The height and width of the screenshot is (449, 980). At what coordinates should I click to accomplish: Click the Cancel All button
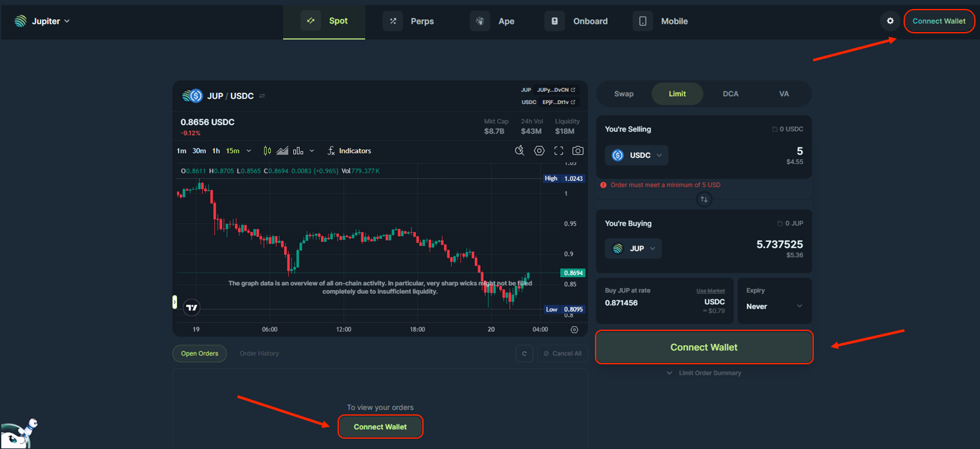click(562, 353)
